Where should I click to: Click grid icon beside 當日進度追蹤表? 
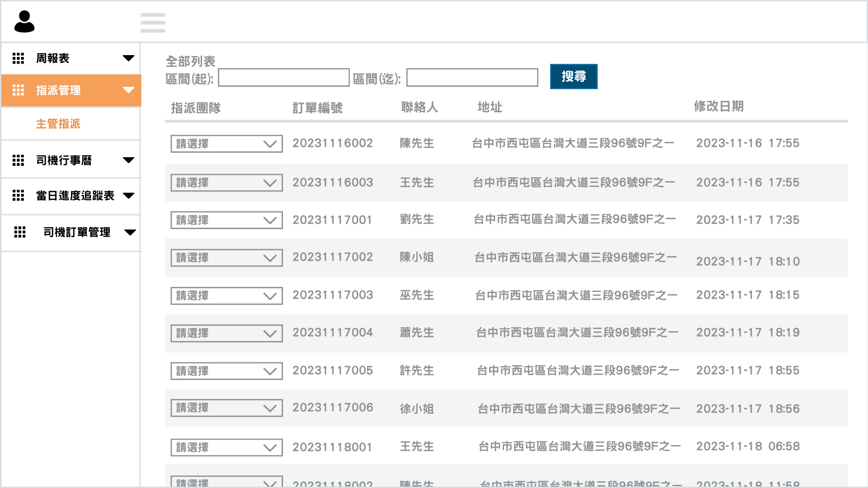(x=18, y=196)
